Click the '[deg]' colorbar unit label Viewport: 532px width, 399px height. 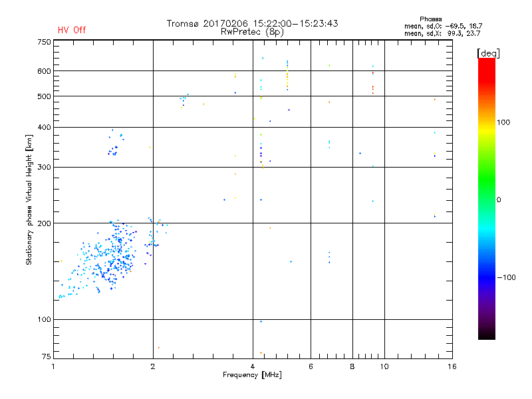pos(488,53)
